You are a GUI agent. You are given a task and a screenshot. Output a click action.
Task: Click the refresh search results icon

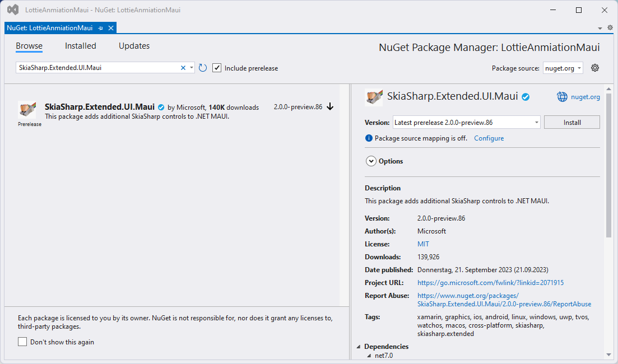[203, 68]
